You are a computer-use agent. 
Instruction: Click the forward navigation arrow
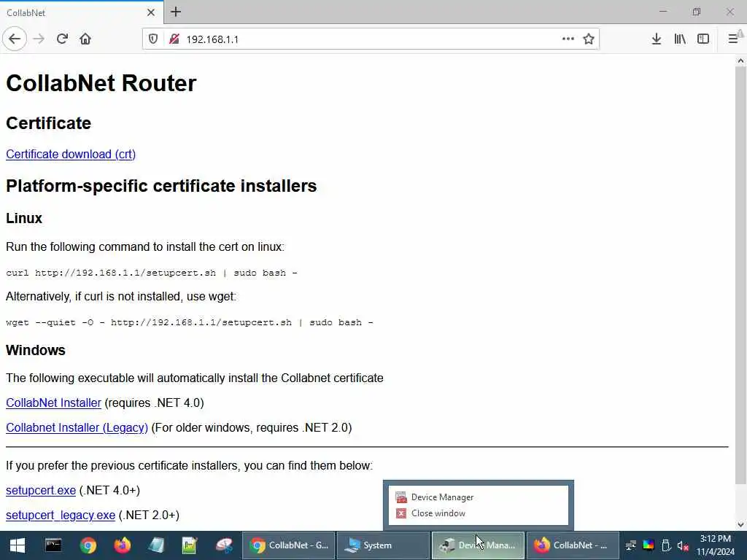39,39
